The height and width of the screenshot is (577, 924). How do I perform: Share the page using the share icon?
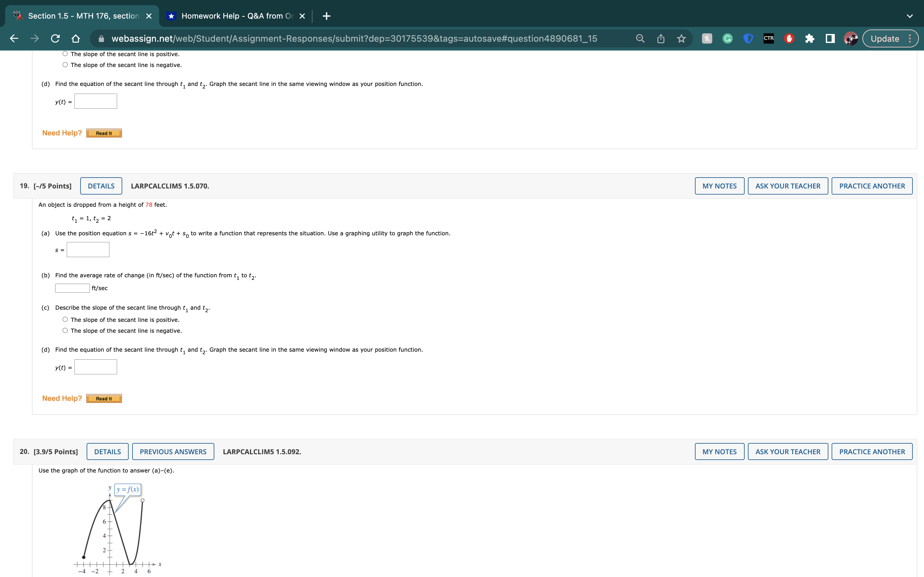pos(660,38)
